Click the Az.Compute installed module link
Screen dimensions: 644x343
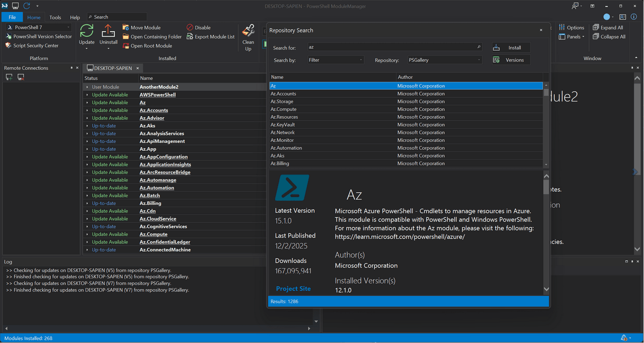[x=153, y=234]
